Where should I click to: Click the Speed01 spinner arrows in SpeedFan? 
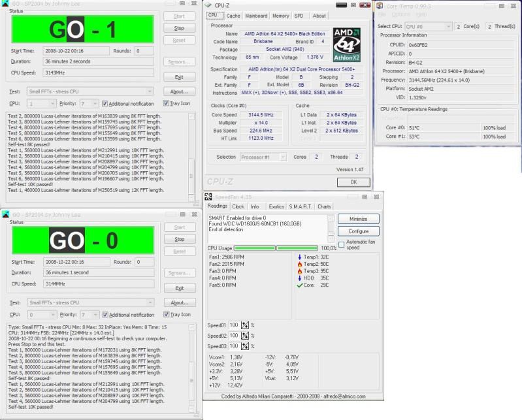(x=245, y=325)
